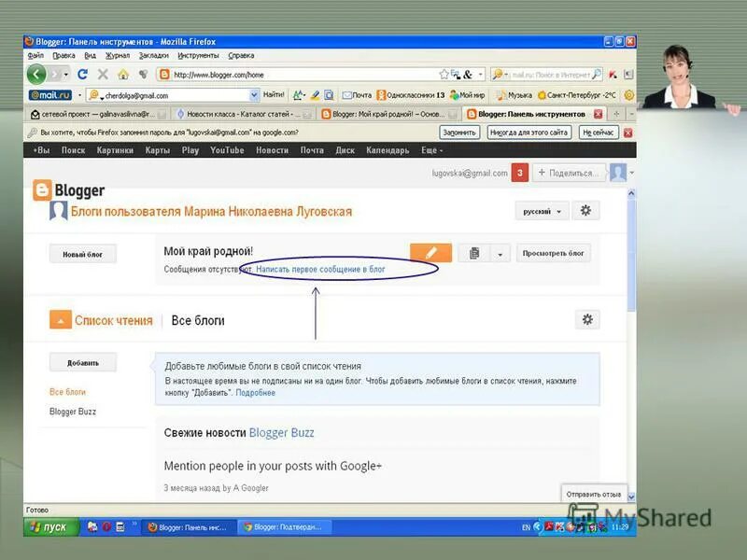Open the Blogger Buzz heading link
The image size is (747, 560).
[x=282, y=433]
